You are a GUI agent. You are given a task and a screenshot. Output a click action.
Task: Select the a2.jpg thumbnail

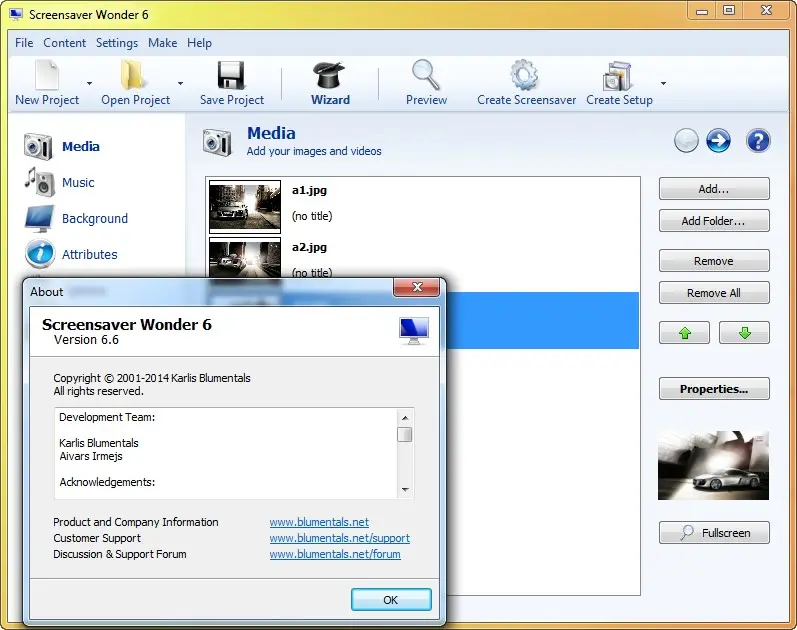[x=245, y=258]
